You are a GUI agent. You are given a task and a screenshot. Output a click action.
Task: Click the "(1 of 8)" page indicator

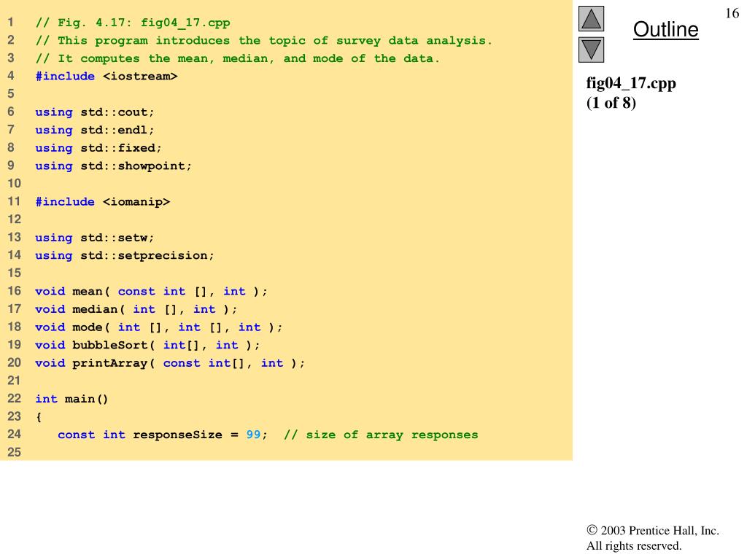(611, 103)
